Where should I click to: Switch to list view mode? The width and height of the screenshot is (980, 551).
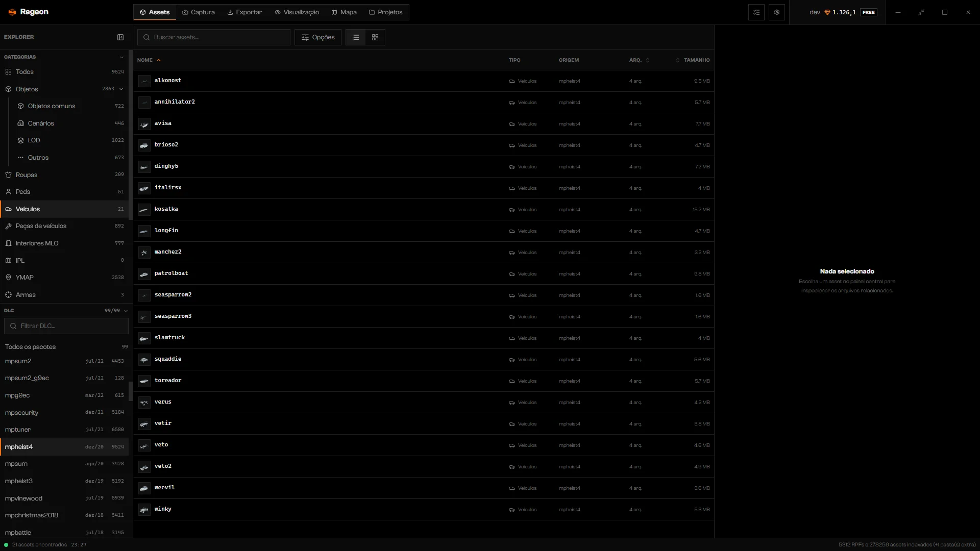pos(356,37)
